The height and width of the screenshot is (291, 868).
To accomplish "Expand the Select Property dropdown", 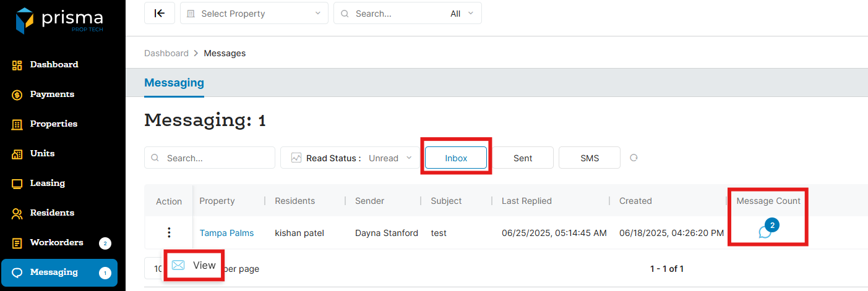I will 254,13.
